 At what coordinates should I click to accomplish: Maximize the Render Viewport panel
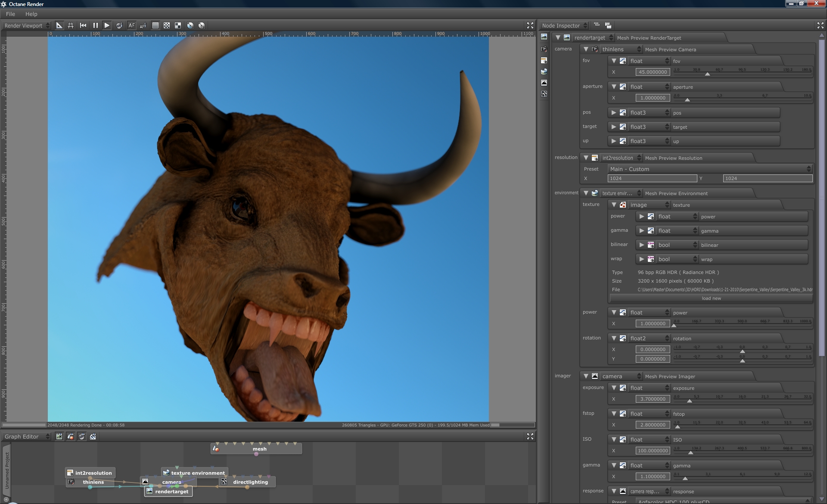tap(530, 26)
